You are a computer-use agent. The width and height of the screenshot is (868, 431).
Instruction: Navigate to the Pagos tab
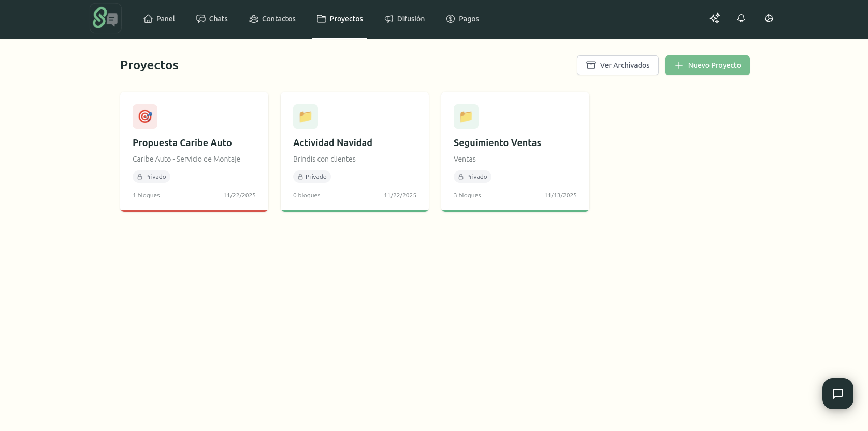(x=462, y=19)
